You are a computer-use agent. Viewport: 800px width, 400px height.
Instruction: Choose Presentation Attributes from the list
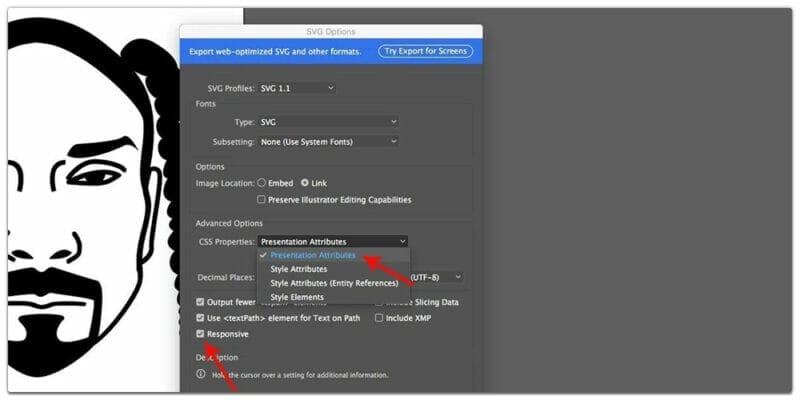pos(313,255)
